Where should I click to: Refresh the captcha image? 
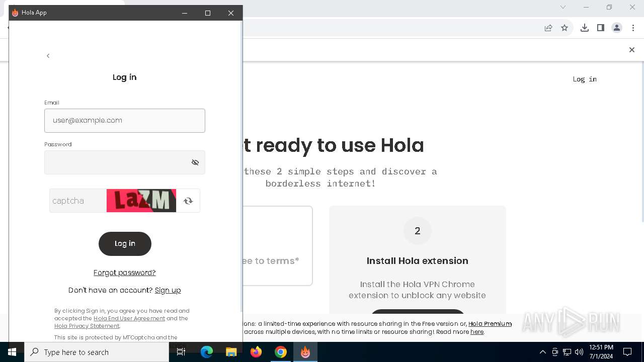pos(188,201)
